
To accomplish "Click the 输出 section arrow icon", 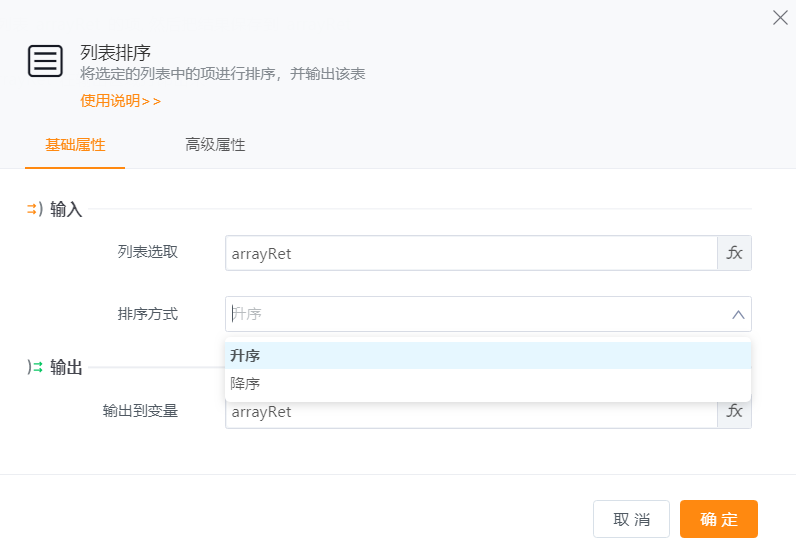I will click(x=35, y=367).
